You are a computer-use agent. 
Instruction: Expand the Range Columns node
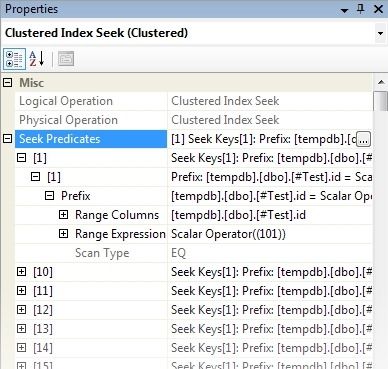tap(63, 214)
